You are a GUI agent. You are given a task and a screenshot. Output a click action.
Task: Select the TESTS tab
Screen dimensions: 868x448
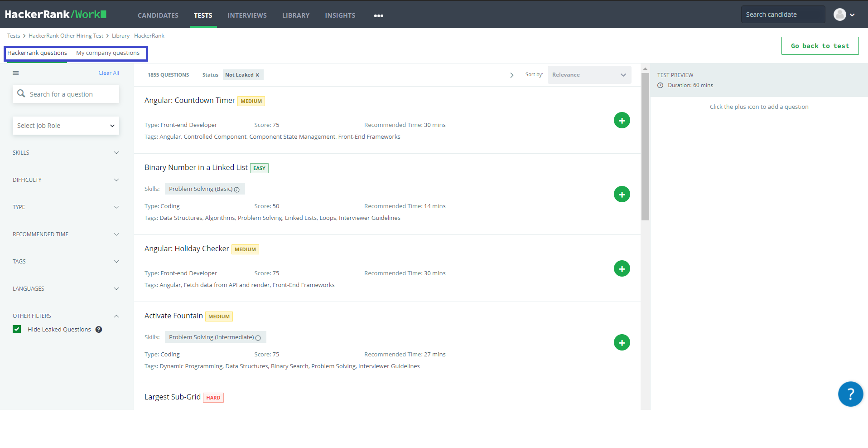click(203, 15)
